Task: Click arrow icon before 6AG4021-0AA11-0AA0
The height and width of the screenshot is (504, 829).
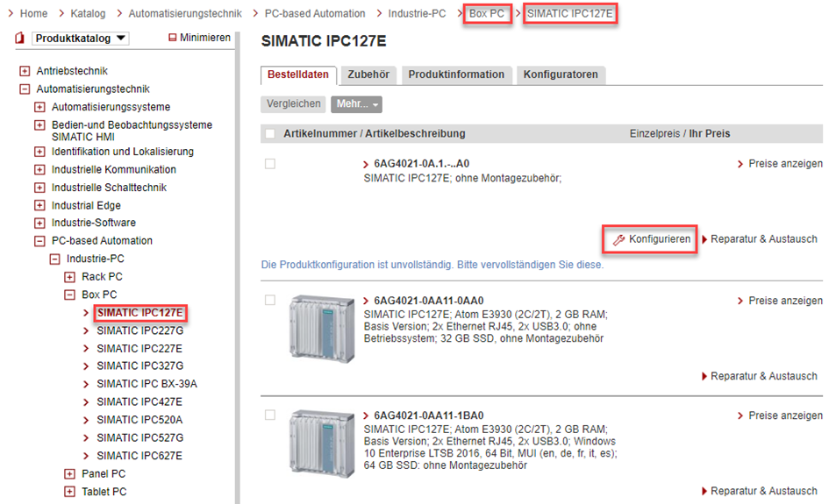Action: pyautogui.click(x=366, y=302)
